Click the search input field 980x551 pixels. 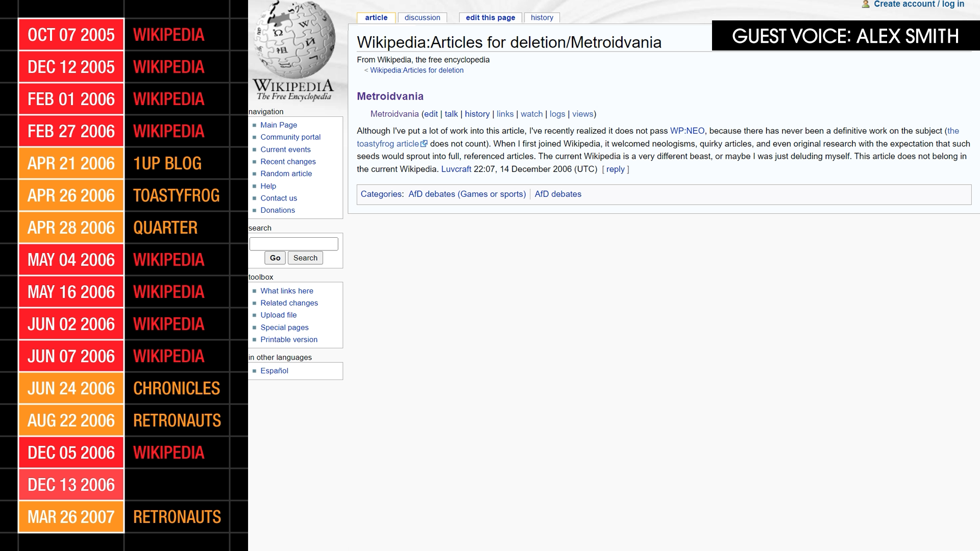pos(293,244)
